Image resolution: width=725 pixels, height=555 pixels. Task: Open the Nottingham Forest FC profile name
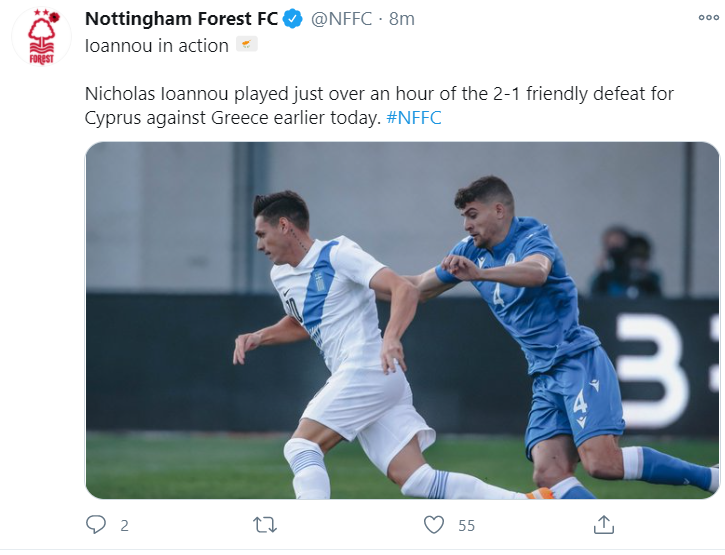pos(181,19)
